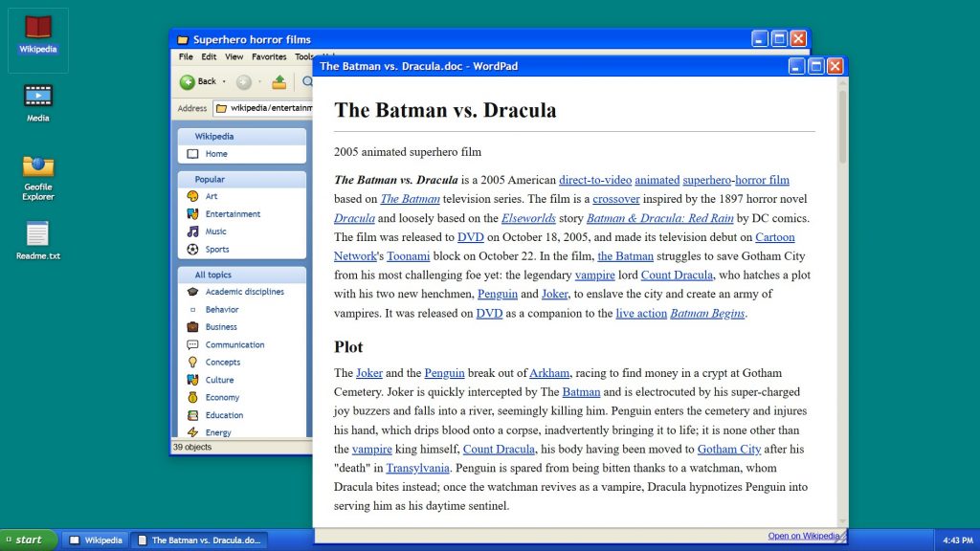Follow the horror film link
980x551 pixels.
tap(762, 180)
